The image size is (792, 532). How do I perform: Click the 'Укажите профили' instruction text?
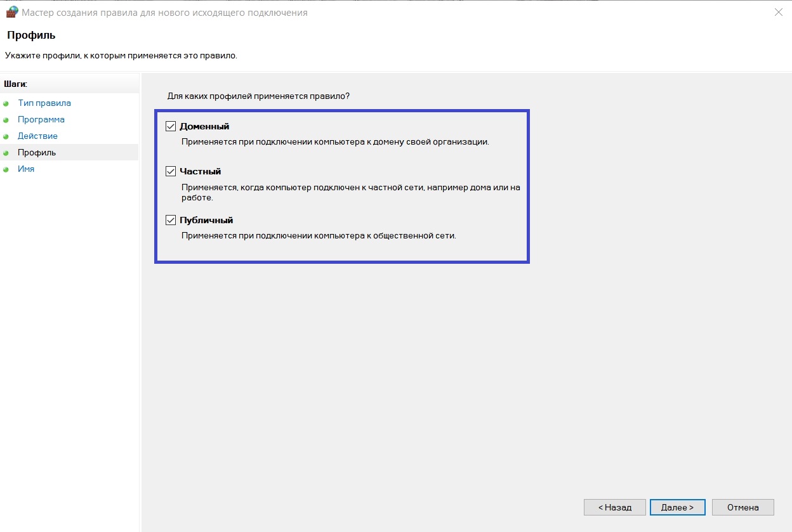point(121,56)
